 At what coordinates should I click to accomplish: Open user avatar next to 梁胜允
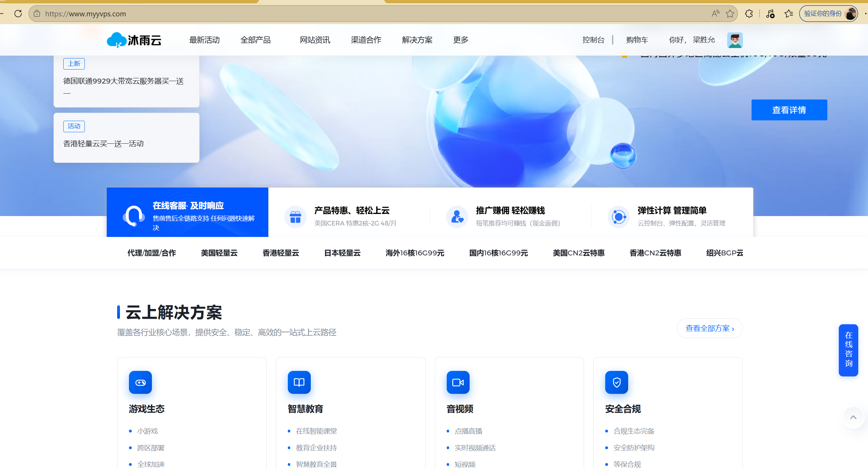tap(735, 40)
